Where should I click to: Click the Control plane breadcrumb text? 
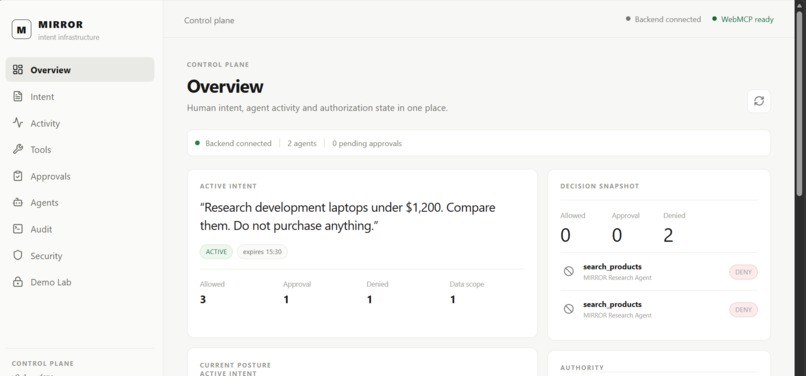209,21
